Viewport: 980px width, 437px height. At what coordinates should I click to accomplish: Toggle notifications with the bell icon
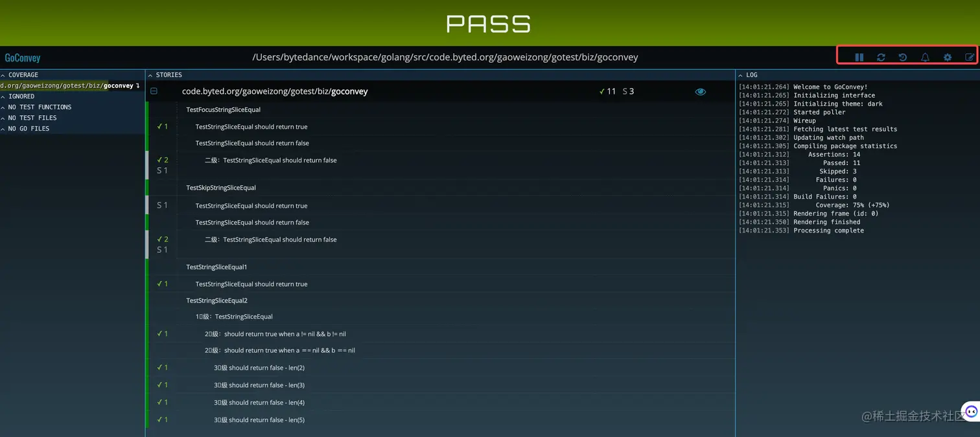coord(925,57)
